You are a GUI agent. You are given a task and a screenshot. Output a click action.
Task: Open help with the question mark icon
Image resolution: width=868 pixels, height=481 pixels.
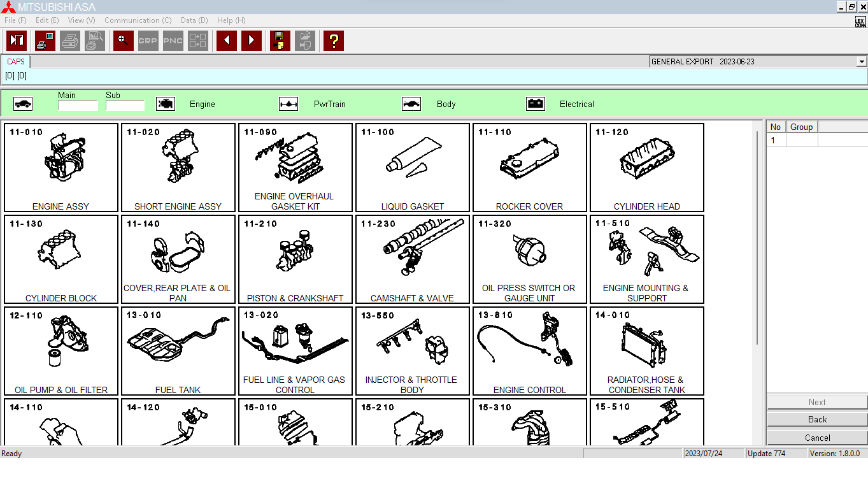tap(333, 41)
